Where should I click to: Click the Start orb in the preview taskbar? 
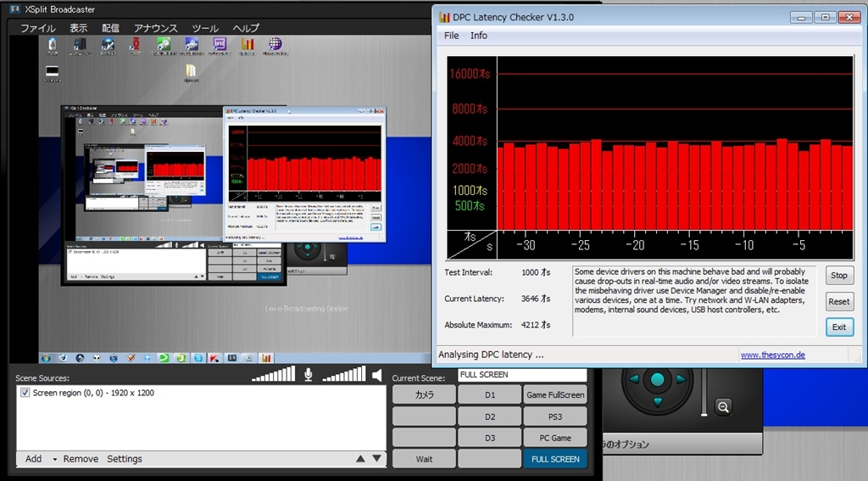[46, 358]
